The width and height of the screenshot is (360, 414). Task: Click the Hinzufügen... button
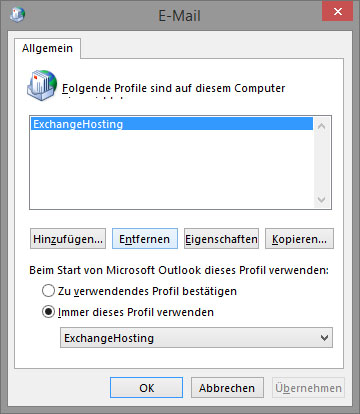coord(68,239)
